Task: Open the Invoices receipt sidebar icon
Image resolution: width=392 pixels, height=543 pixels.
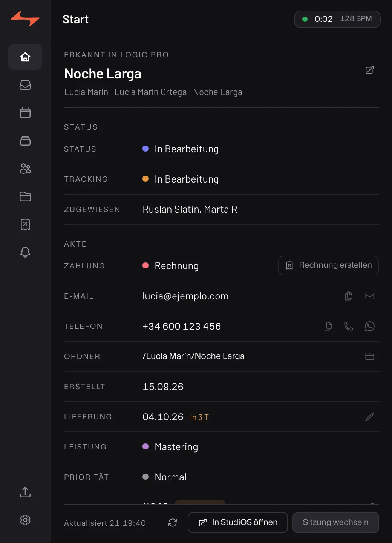Action: (x=25, y=224)
